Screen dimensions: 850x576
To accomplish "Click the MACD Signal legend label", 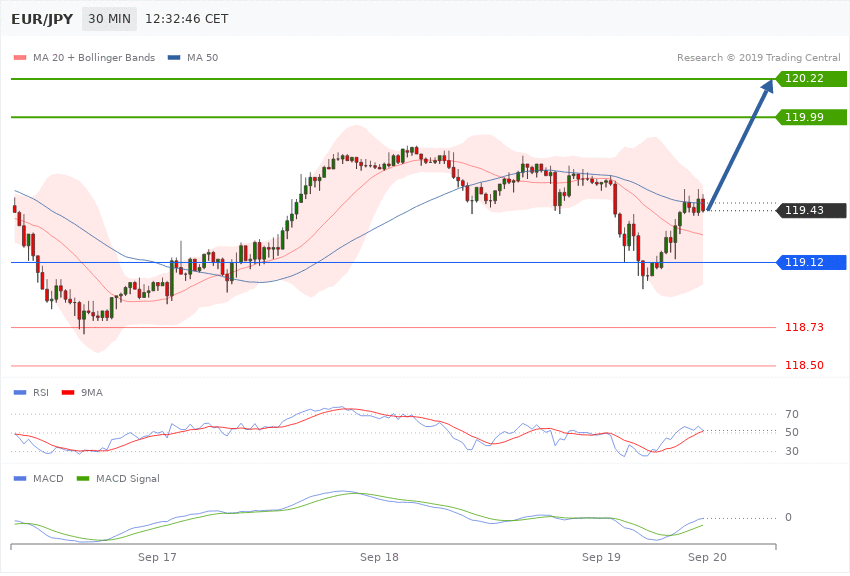I will click(x=128, y=478).
